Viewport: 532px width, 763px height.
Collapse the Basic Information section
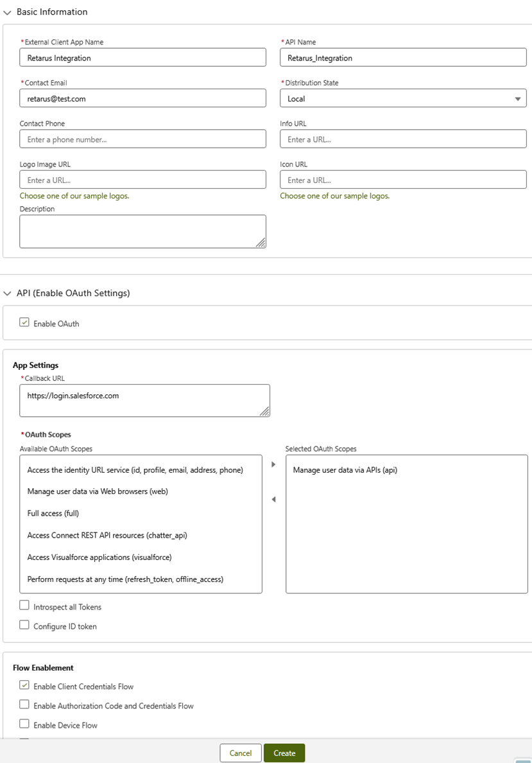click(8, 12)
